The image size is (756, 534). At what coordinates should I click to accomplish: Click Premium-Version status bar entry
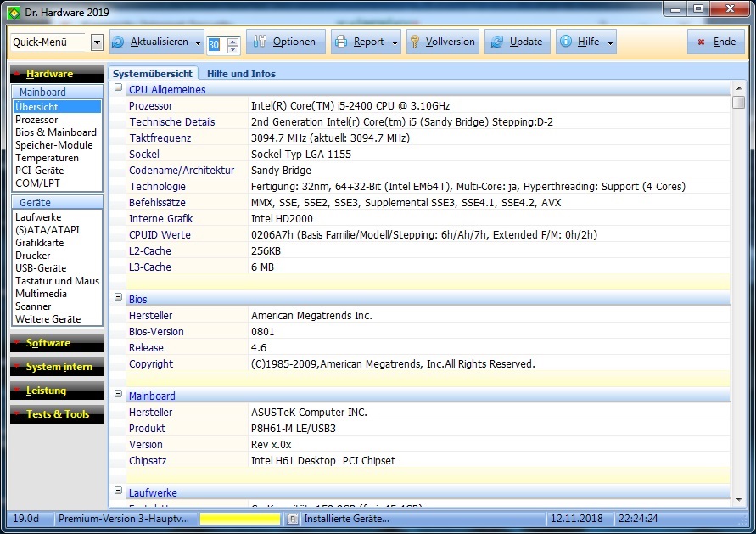pos(123,519)
